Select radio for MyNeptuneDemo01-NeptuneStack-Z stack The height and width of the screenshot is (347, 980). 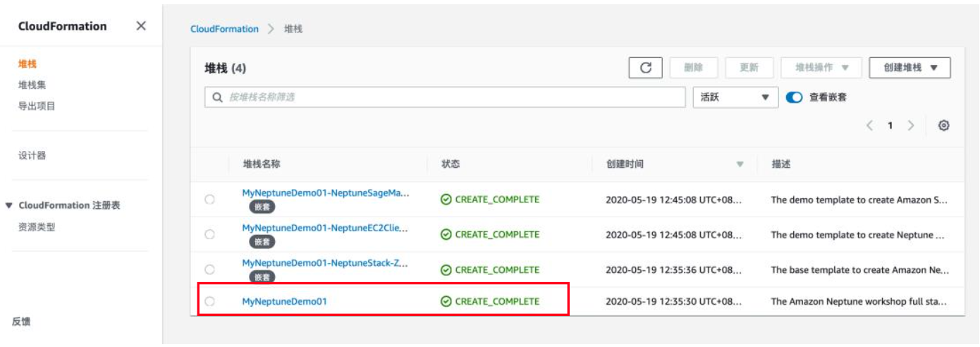point(209,269)
